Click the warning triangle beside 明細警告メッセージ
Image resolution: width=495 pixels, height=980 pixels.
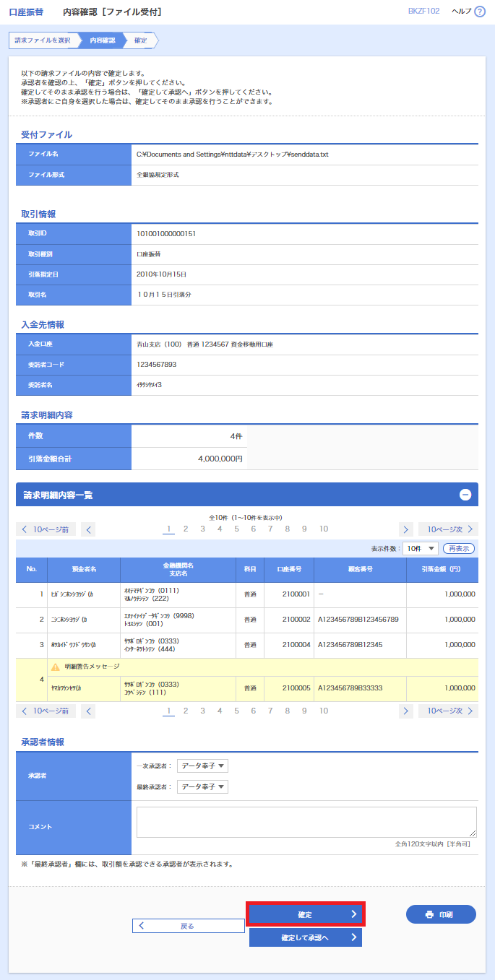(56, 666)
